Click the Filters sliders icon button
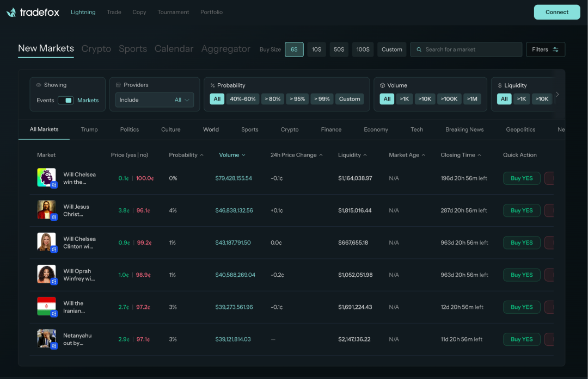588x379 pixels. click(545, 49)
